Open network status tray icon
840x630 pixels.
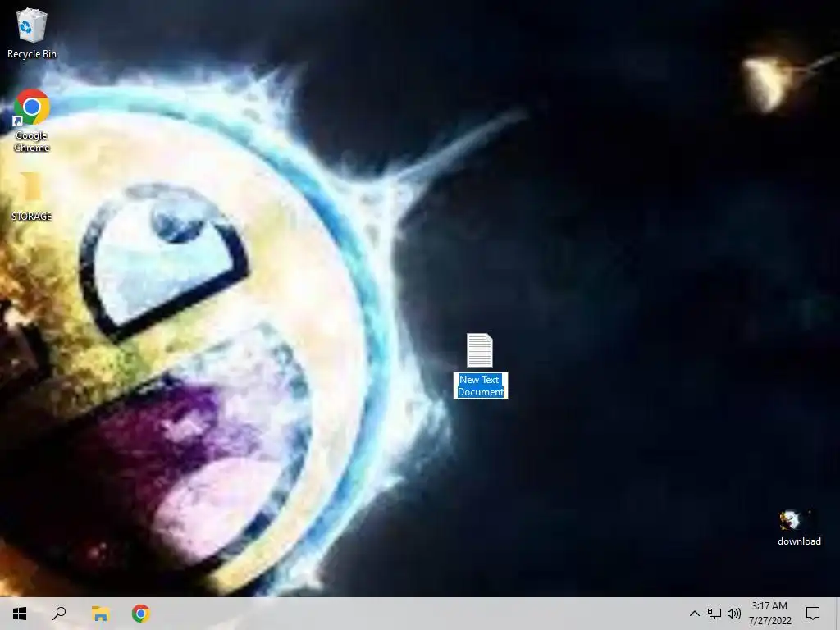tap(714, 614)
